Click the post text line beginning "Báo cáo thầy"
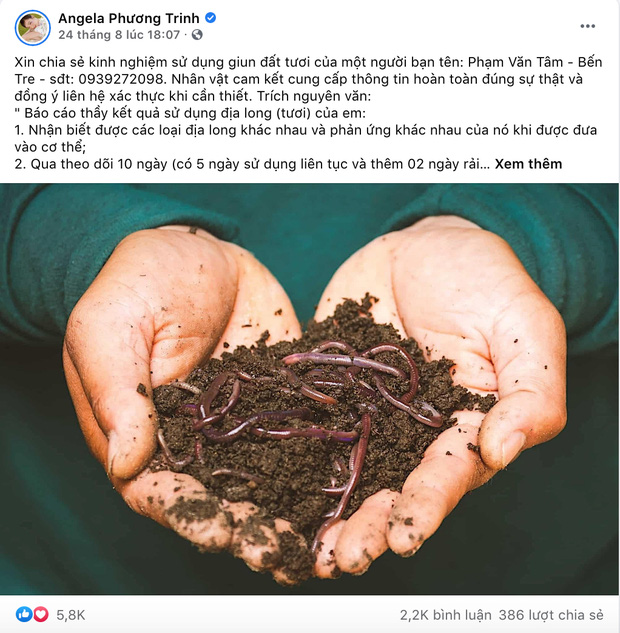Viewport: 620px width, 633px height. pos(190,113)
